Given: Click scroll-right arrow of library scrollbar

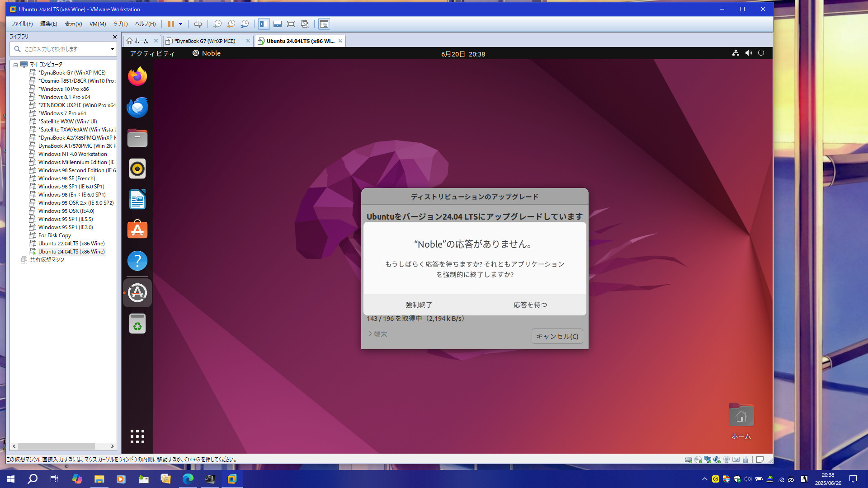Looking at the screenshot, I should (x=112, y=446).
